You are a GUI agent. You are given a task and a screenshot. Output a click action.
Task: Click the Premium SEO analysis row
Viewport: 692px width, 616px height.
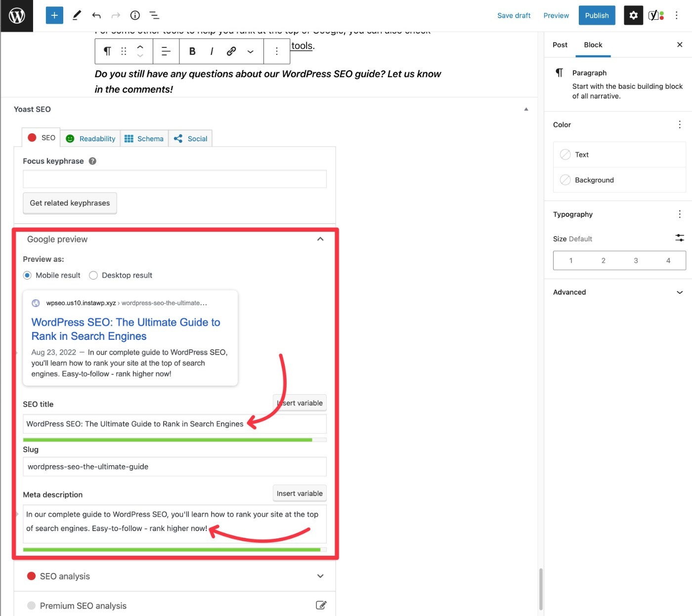[174, 605]
